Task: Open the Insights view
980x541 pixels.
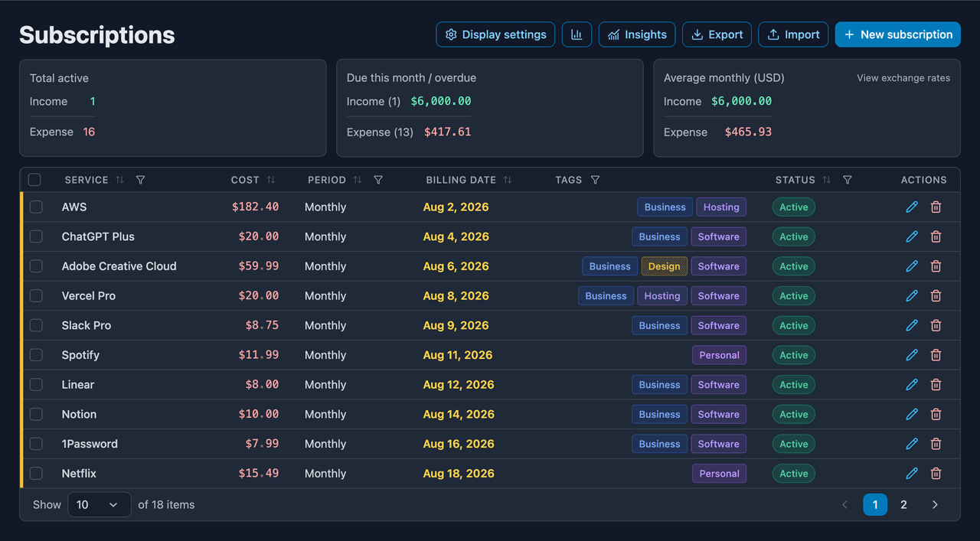Action: [637, 34]
